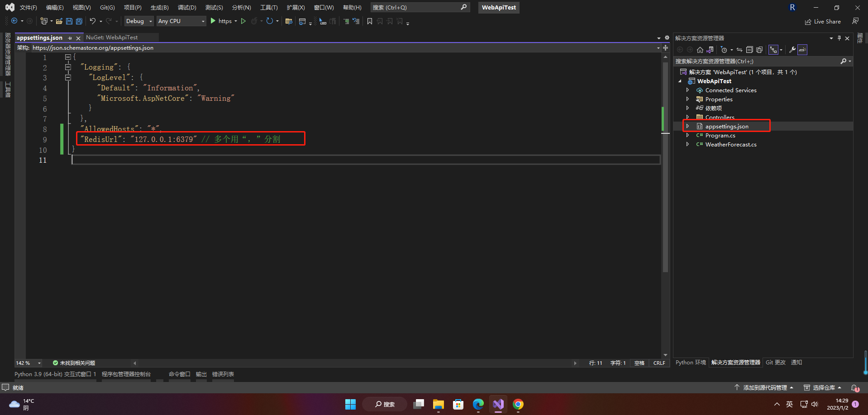The image size is (868, 415).
Task: Click Show All Files icon in Solution Explorer
Action: tap(759, 50)
